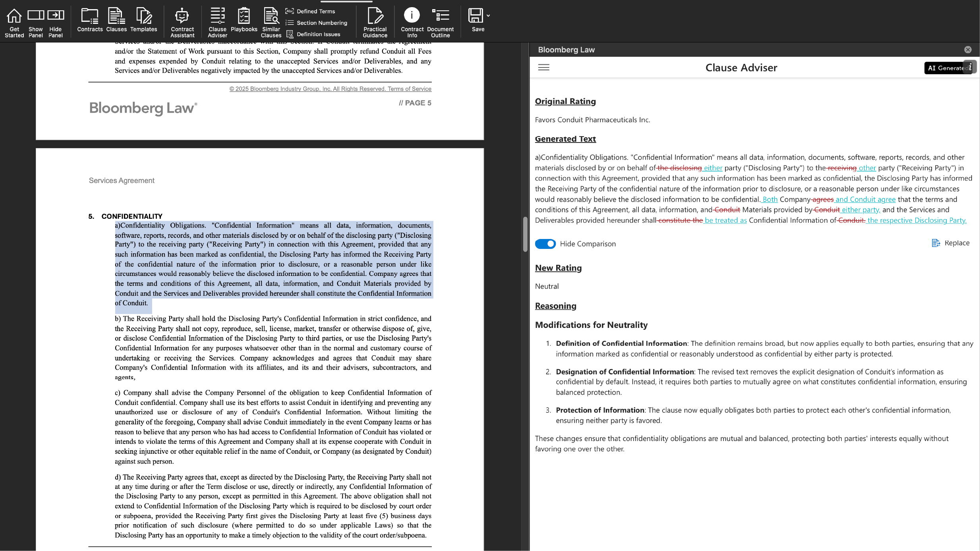
Task: Click 'Favors Conduit Pharmaceuticals Inc.' text
Action: tap(592, 120)
